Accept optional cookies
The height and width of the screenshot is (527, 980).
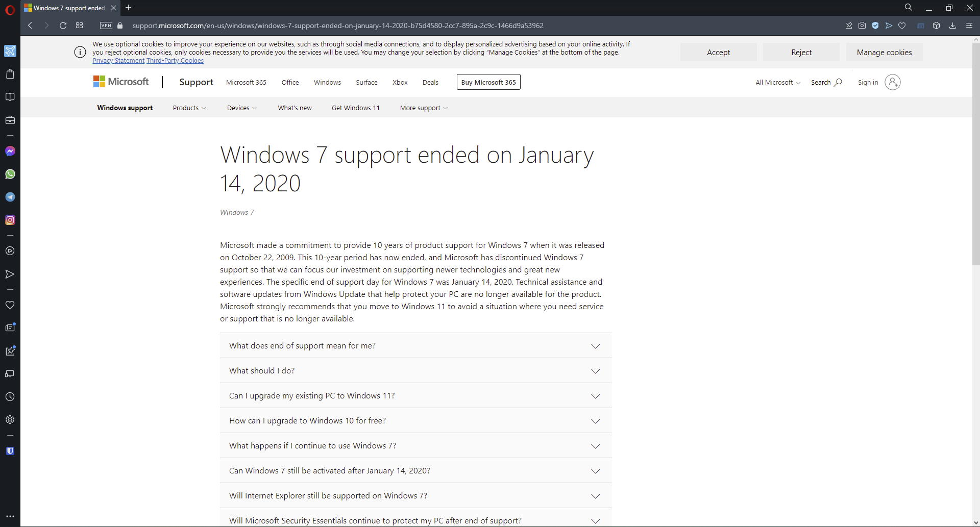[718, 53]
